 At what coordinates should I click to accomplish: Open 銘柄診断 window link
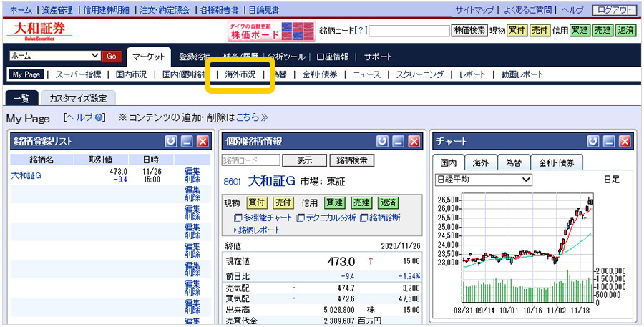(x=380, y=218)
